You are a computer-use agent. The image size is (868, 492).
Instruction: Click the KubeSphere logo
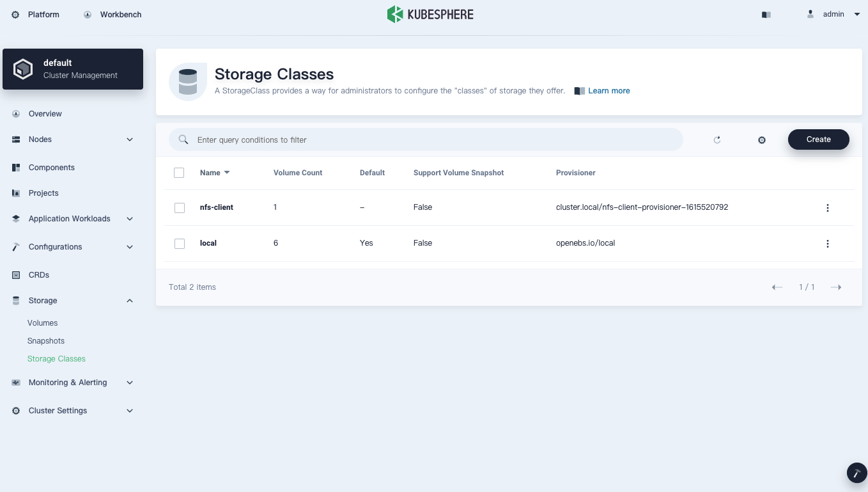point(430,13)
